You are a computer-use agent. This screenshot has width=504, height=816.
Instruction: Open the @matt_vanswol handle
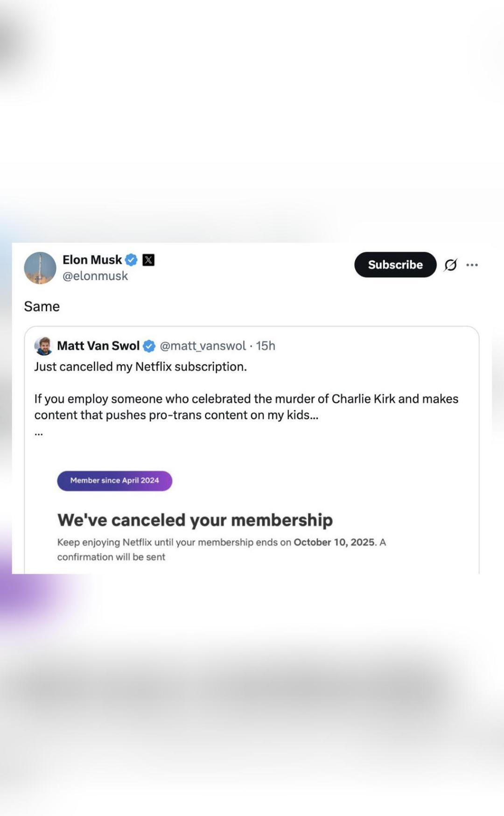click(203, 346)
